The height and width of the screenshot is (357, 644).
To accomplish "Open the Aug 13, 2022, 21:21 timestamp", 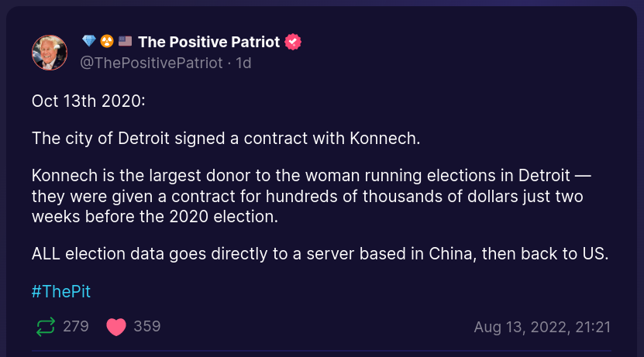I will pos(542,327).
